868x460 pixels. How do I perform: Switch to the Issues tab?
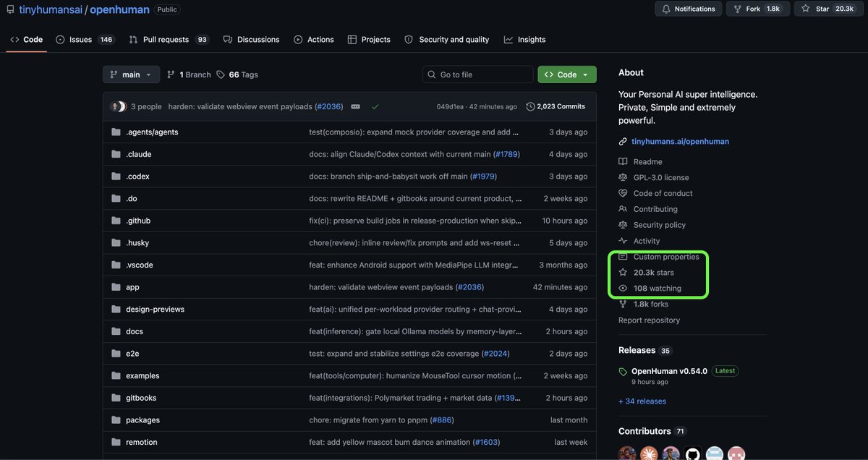(x=85, y=40)
